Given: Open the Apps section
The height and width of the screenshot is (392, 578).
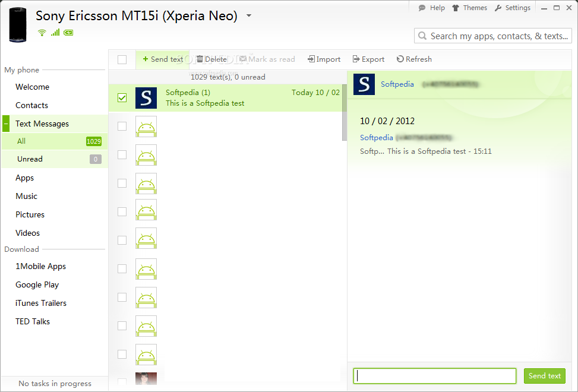Looking at the screenshot, I should point(25,178).
